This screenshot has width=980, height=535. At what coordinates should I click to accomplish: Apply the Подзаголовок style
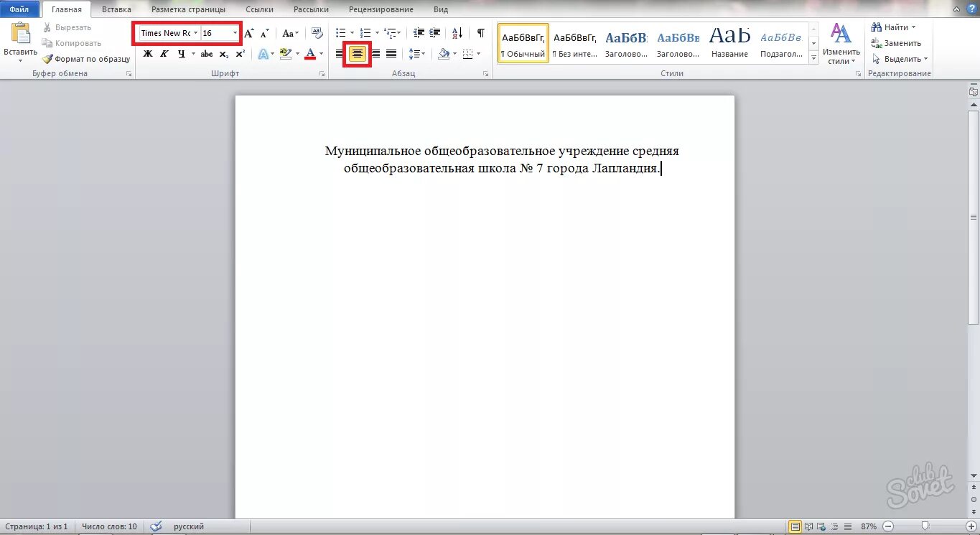pos(781,43)
